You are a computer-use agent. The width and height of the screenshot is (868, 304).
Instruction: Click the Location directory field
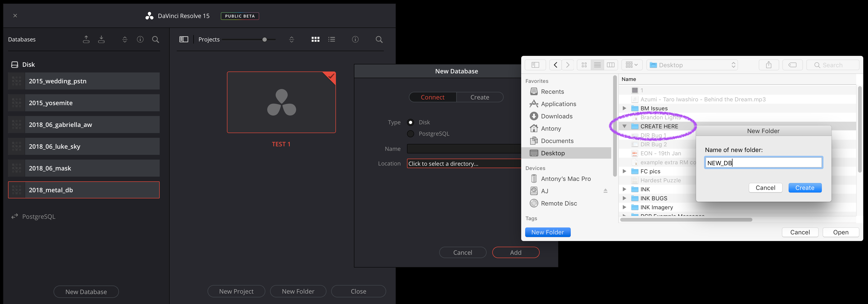pos(464,164)
